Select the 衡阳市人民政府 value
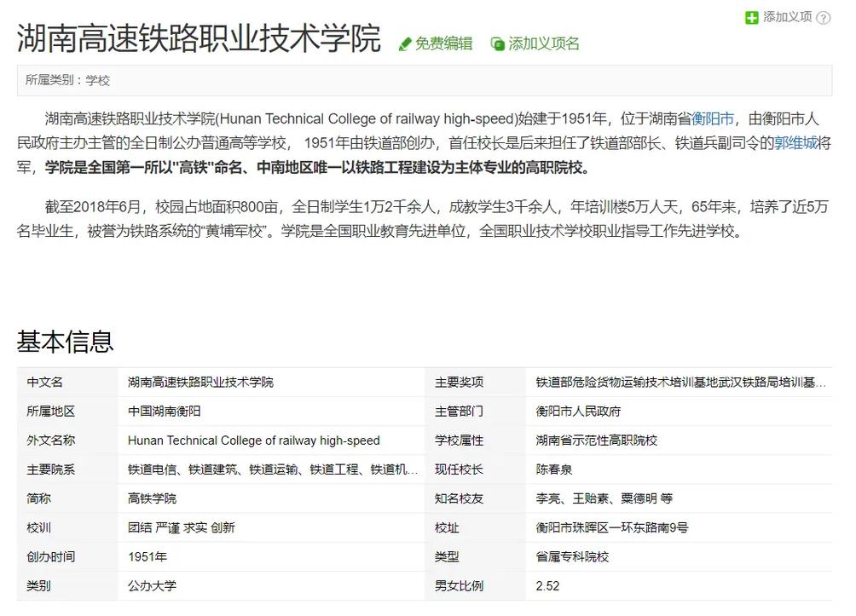The width and height of the screenshot is (856, 616). 578,412
